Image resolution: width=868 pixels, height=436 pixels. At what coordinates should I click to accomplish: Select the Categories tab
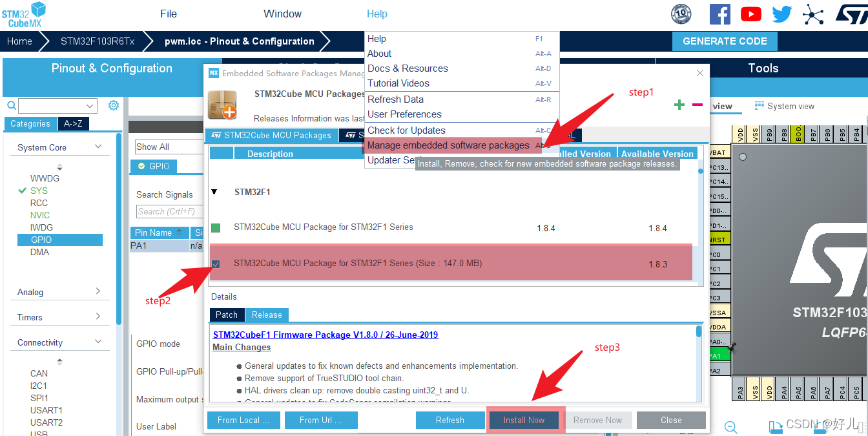(x=30, y=124)
